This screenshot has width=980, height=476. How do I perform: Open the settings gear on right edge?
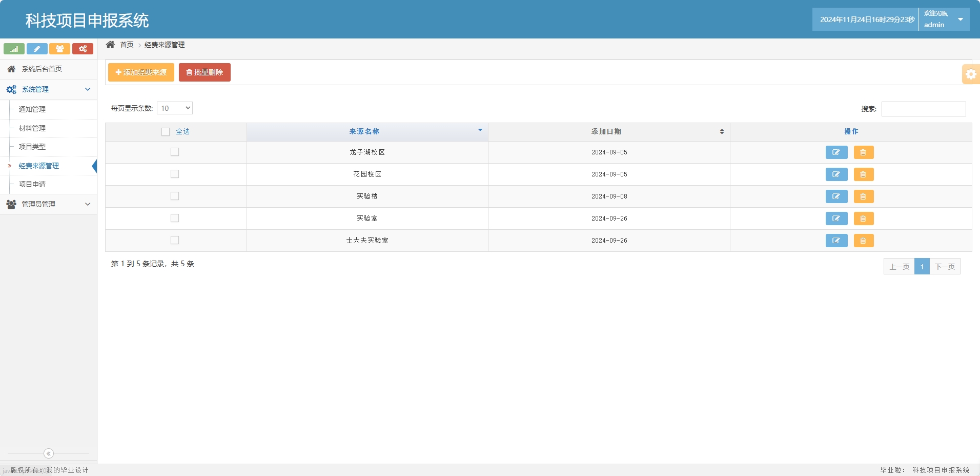(x=971, y=74)
